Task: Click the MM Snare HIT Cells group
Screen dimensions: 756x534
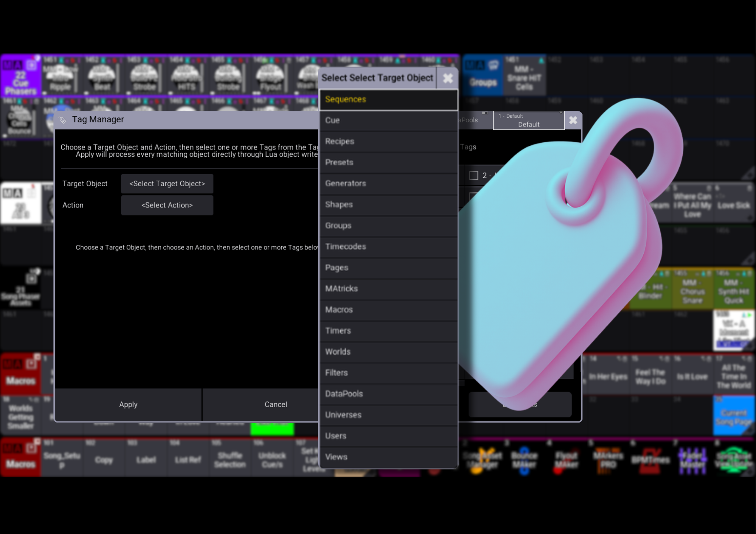Action: coord(524,75)
